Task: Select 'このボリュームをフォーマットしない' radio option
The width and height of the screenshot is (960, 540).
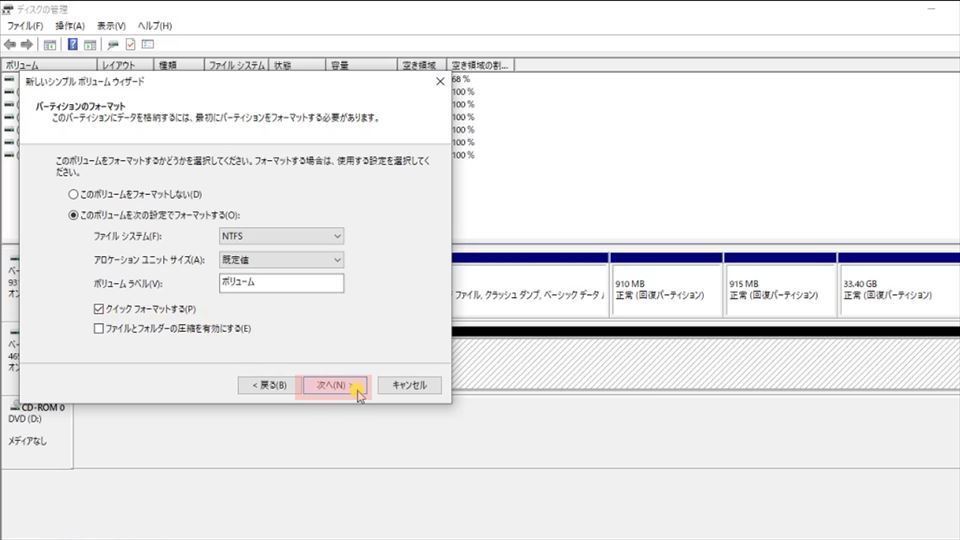Action: point(72,194)
